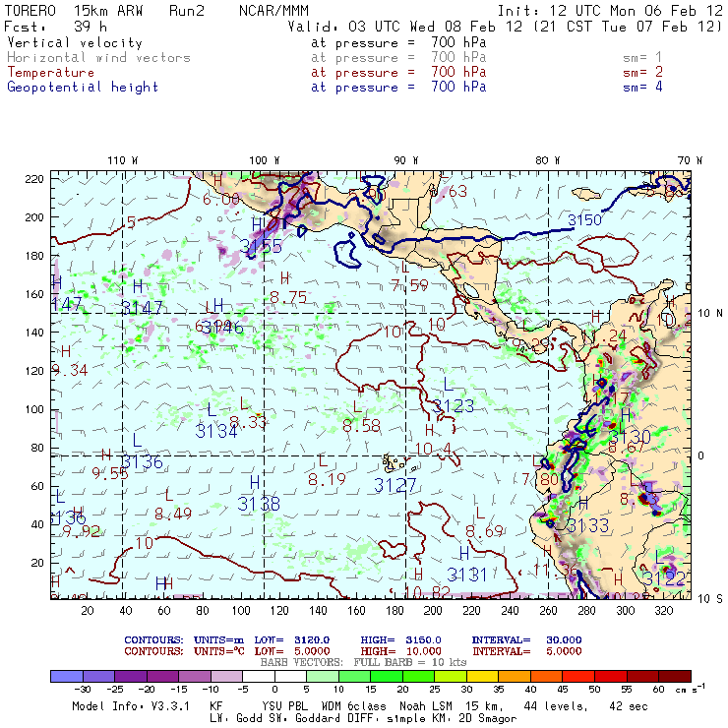Click the red '7.59' temperature minimum
The width and height of the screenshot is (728, 728).
pyautogui.click(x=409, y=285)
